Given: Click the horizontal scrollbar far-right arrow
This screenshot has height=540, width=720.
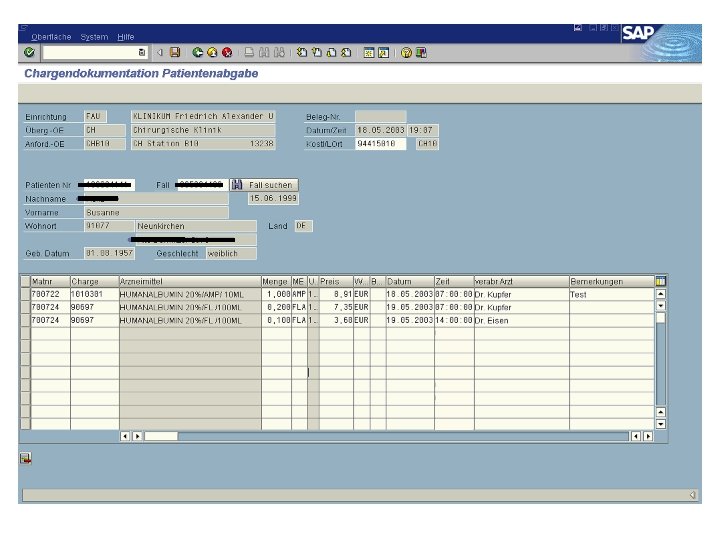Looking at the screenshot, I should (648, 436).
